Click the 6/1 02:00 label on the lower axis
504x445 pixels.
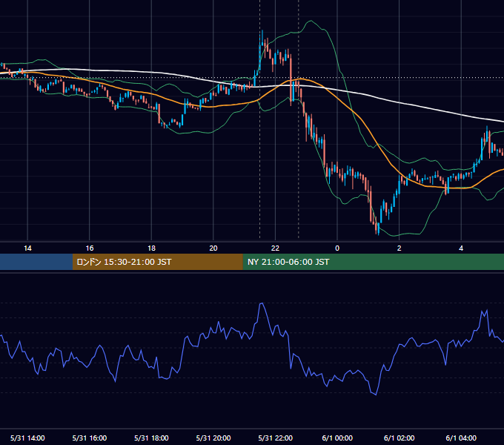click(x=399, y=438)
